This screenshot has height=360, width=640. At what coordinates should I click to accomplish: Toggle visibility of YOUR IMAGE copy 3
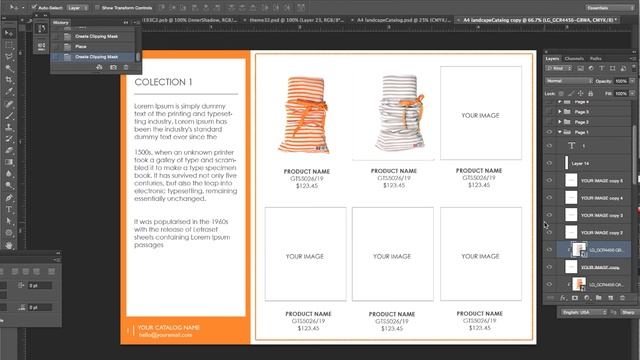549,215
